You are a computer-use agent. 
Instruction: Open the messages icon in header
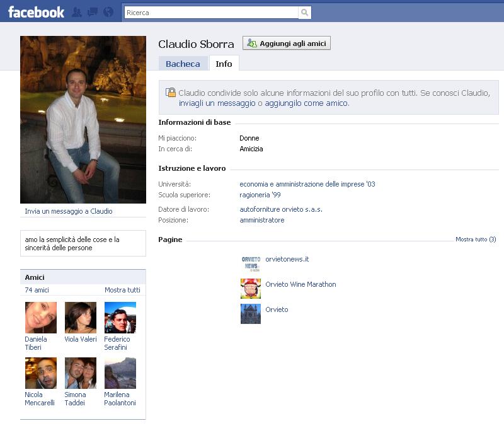pos(92,12)
